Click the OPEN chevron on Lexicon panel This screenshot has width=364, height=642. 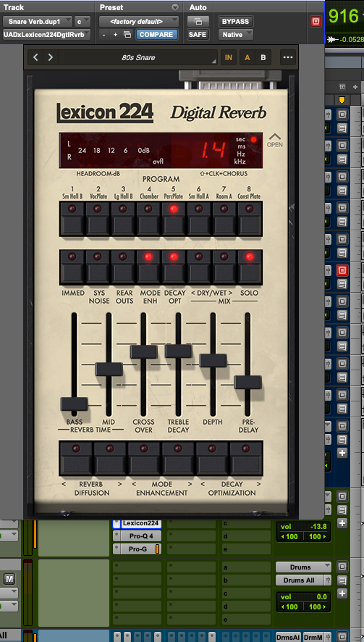274,140
